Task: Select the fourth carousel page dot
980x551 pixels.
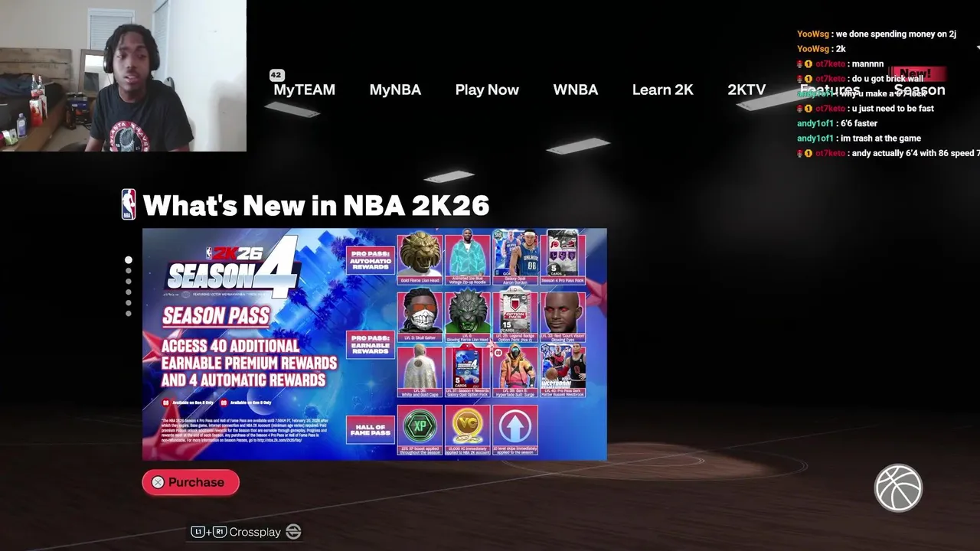Action: pos(128,292)
